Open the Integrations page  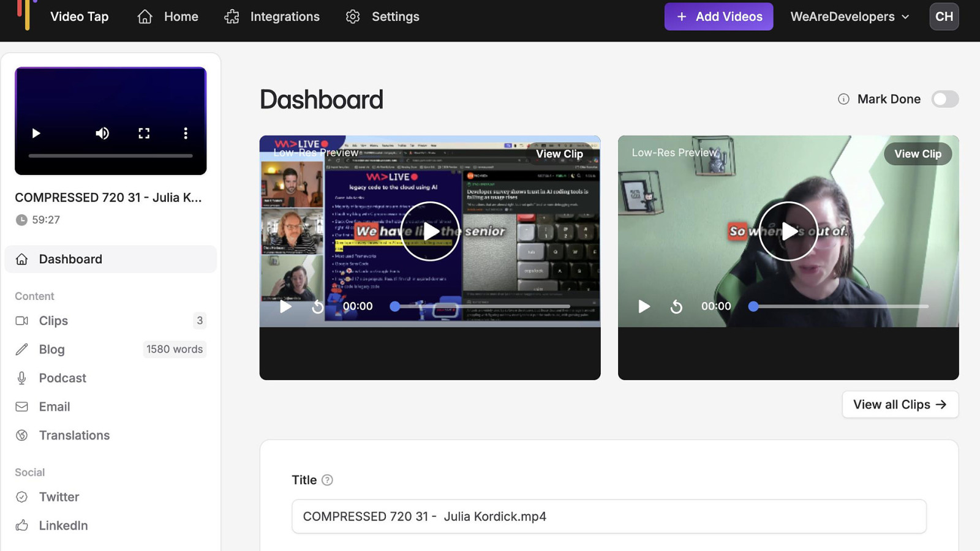coord(273,17)
